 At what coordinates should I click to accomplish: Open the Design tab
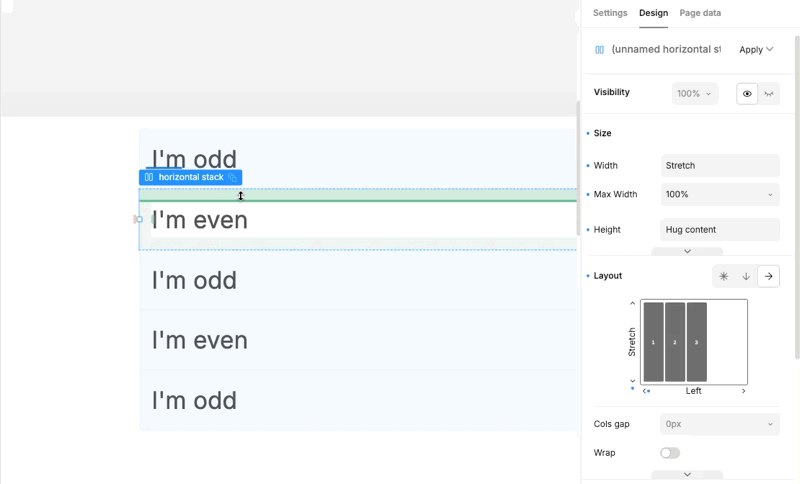click(x=653, y=13)
